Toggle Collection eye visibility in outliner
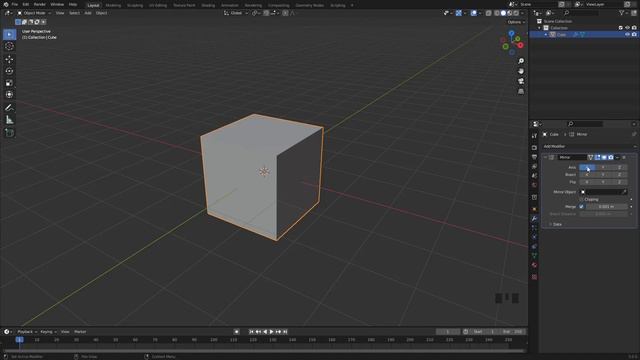This screenshot has height=360, width=640. pyautogui.click(x=627, y=28)
